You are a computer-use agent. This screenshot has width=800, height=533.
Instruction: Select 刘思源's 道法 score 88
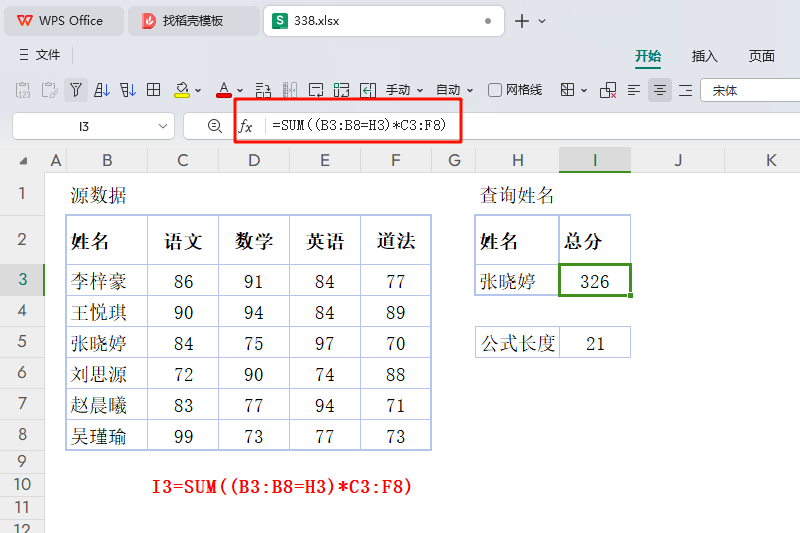coord(395,374)
